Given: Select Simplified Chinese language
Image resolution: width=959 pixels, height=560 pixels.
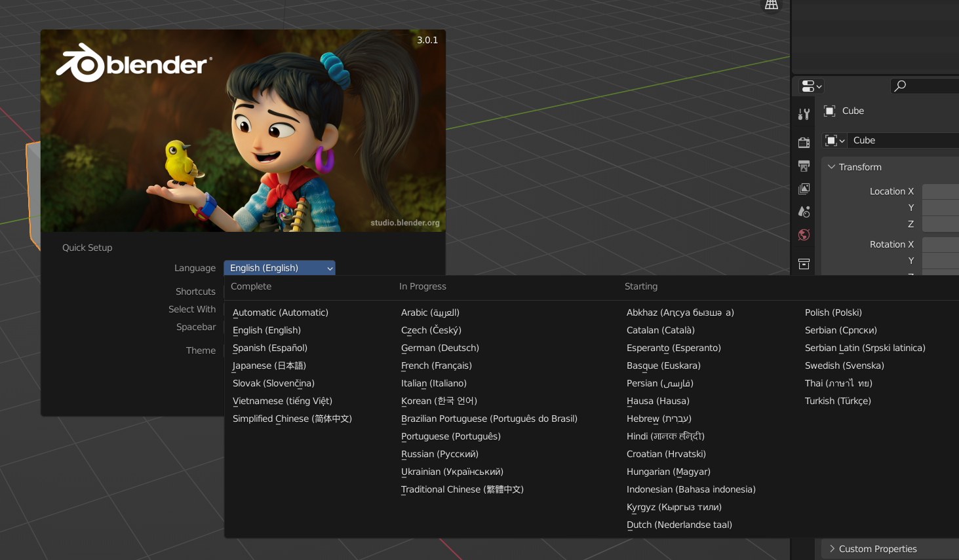Looking at the screenshot, I should point(292,419).
